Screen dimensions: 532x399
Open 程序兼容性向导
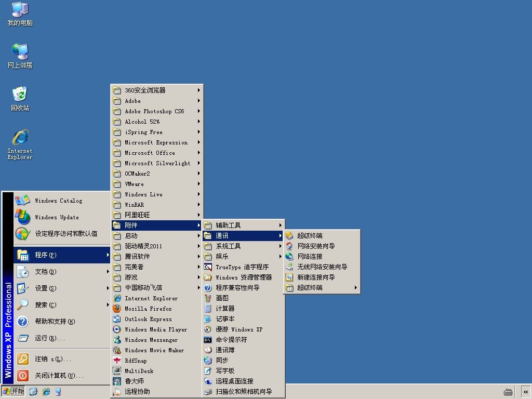(x=243, y=288)
